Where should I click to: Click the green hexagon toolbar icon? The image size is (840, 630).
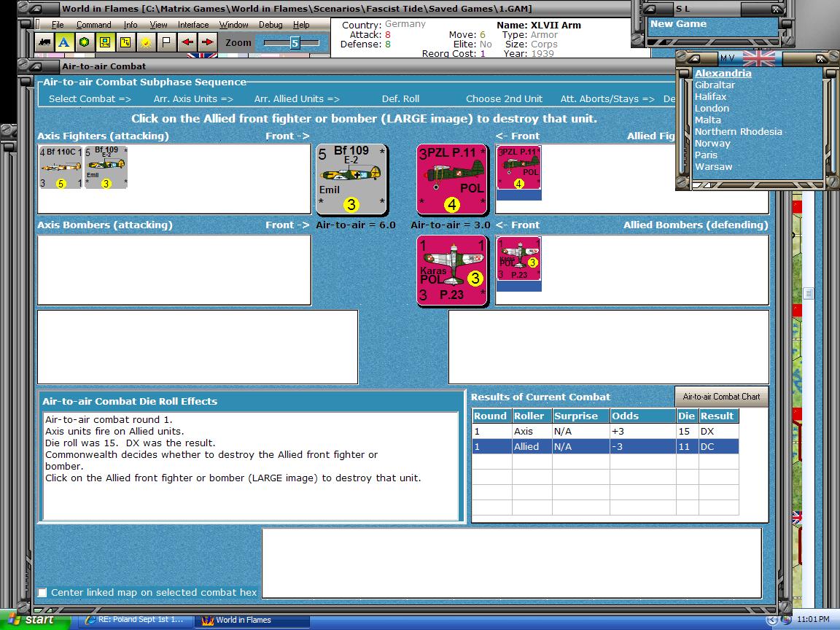pyautogui.click(x=84, y=42)
